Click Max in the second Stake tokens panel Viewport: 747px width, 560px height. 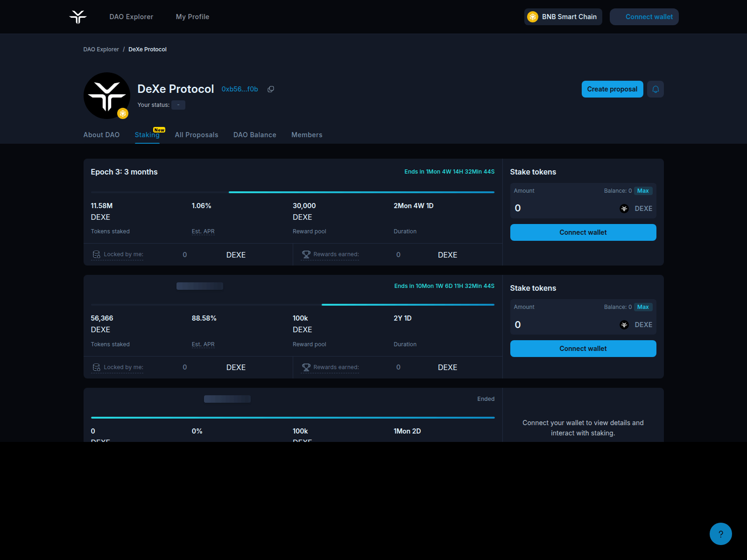click(x=643, y=307)
